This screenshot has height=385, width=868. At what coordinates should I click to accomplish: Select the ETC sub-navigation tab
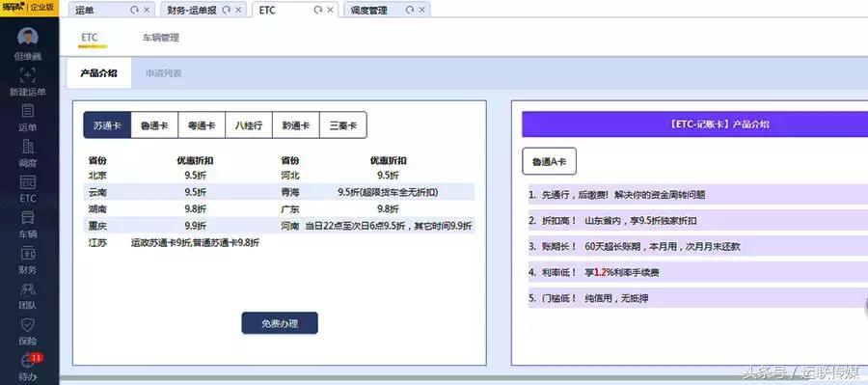pyautogui.click(x=90, y=38)
